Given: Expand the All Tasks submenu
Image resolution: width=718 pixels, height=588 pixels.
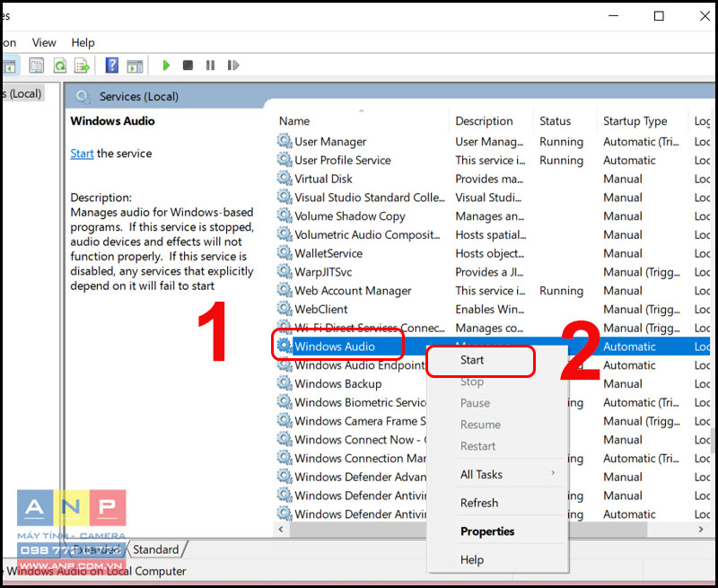Looking at the screenshot, I should pyautogui.click(x=498, y=474).
